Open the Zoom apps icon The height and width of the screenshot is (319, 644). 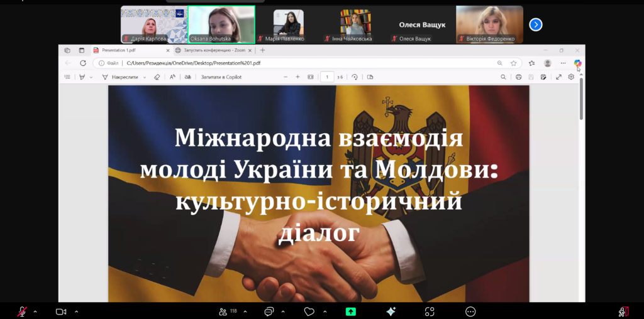point(430,311)
